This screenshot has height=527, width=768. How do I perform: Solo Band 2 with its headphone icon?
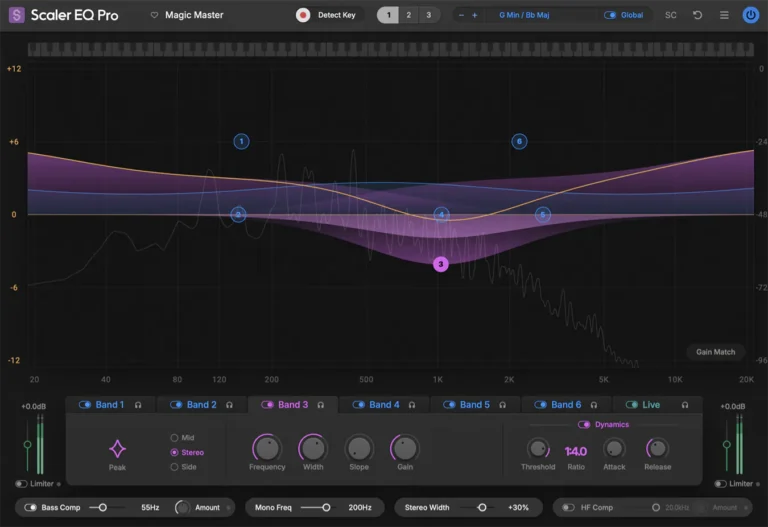point(229,405)
